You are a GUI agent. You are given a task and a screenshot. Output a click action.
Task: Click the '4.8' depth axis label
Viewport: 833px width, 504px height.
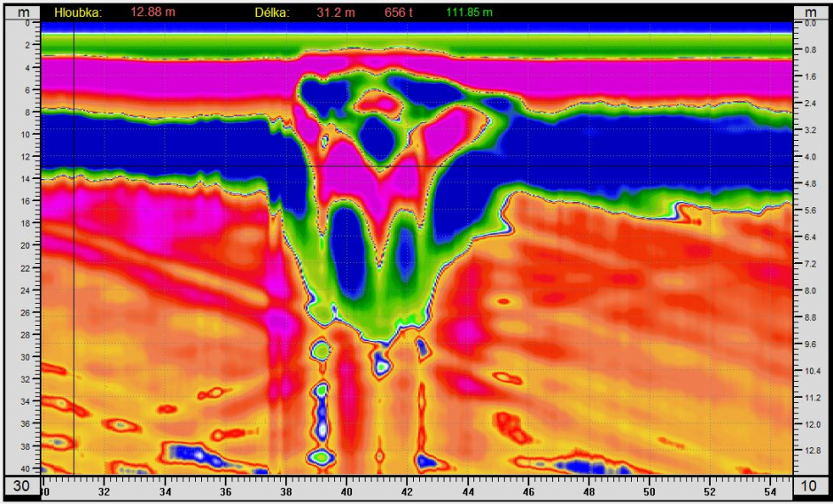coord(810,183)
